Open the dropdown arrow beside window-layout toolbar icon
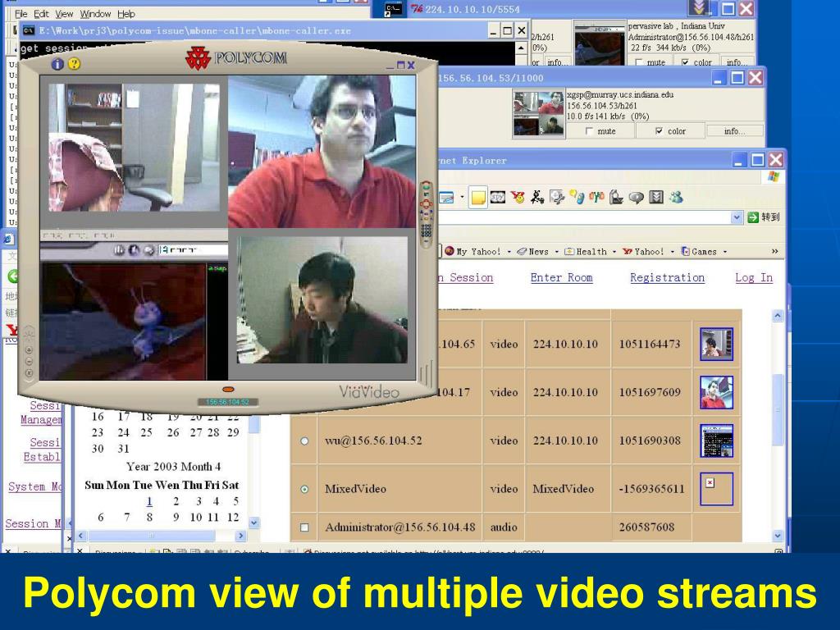Image resolution: width=840 pixels, height=630 pixels. pos(462,198)
